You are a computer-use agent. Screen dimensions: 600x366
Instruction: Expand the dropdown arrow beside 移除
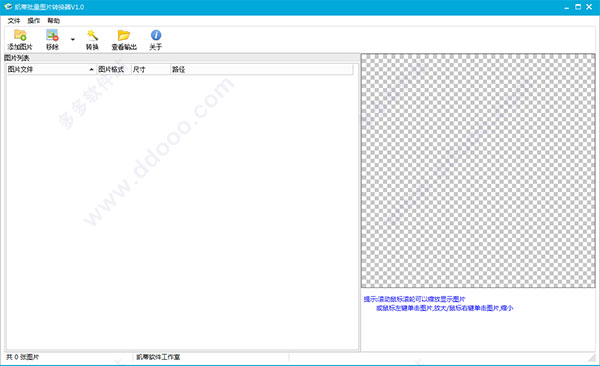(73, 39)
